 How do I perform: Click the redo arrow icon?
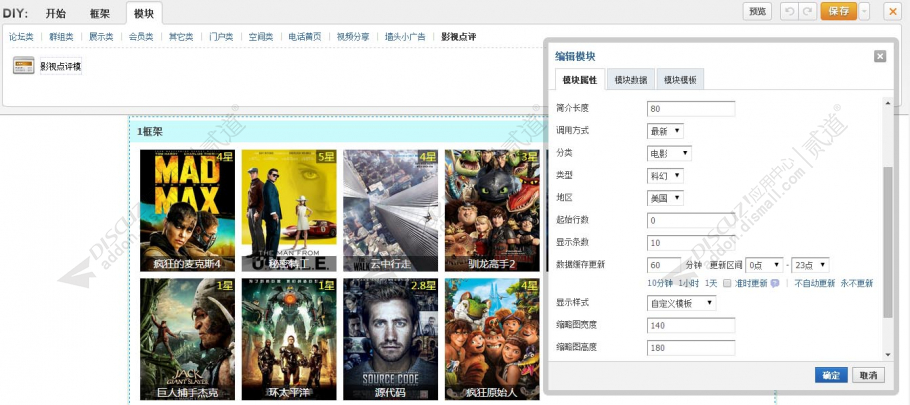[x=807, y=11]
